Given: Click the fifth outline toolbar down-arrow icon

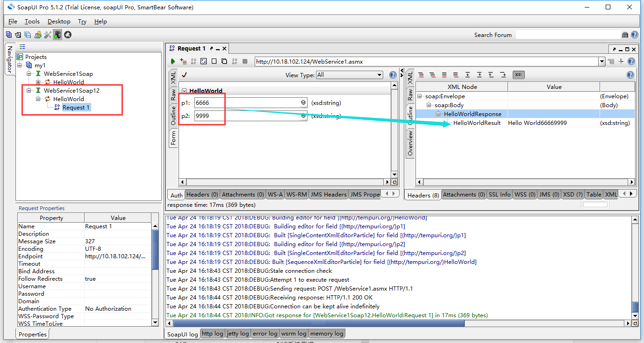Looking at the screenshot, I should click(467, 75).
